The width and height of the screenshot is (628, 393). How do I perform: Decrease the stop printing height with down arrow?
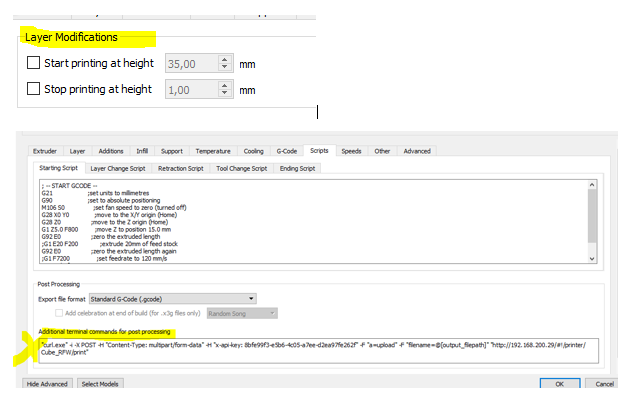(225, 94)
